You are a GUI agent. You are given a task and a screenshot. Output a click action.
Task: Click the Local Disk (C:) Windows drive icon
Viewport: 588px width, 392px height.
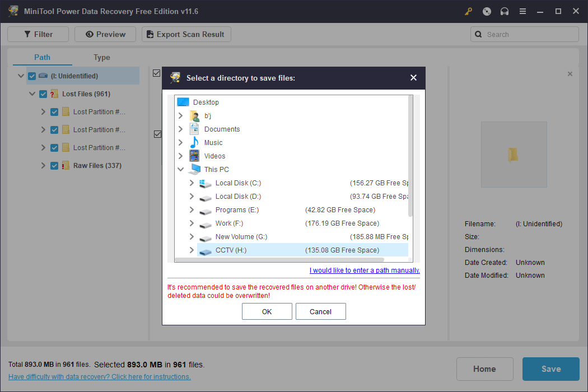coord(205,183)
